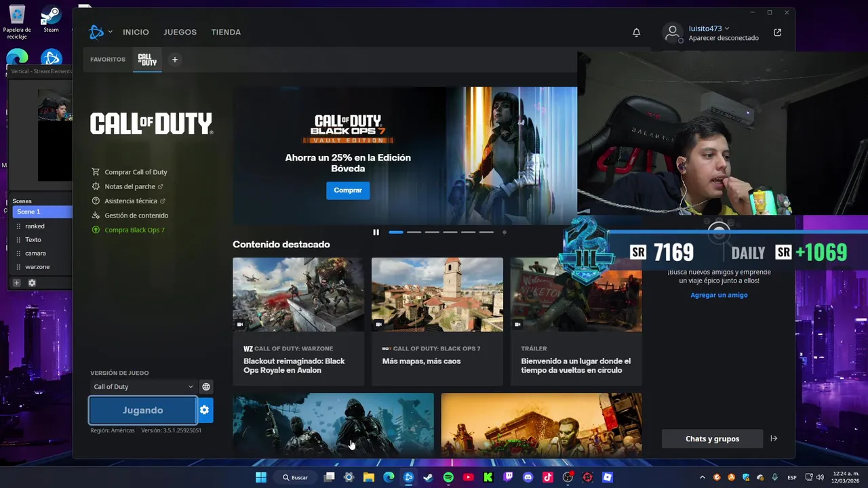Select Scene 1 in StreamElements window
Screen dimensions: 868x488
coord(42,212)
